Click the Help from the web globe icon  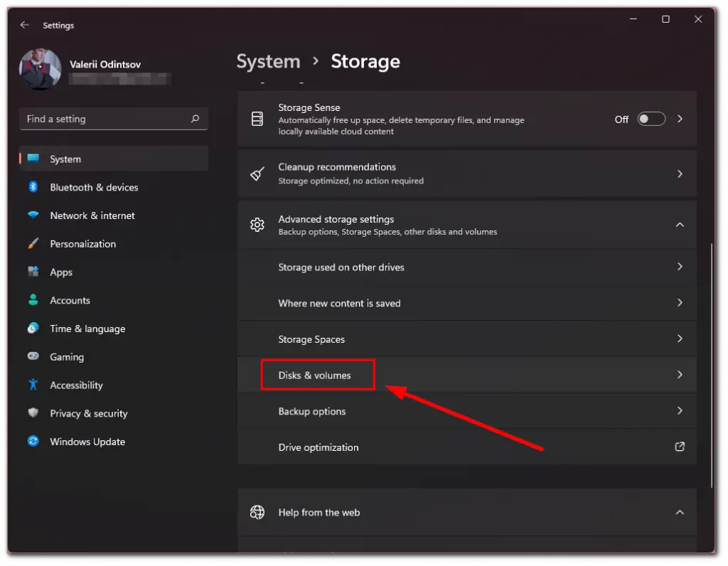pyautogui.click(x=257, y=512)
